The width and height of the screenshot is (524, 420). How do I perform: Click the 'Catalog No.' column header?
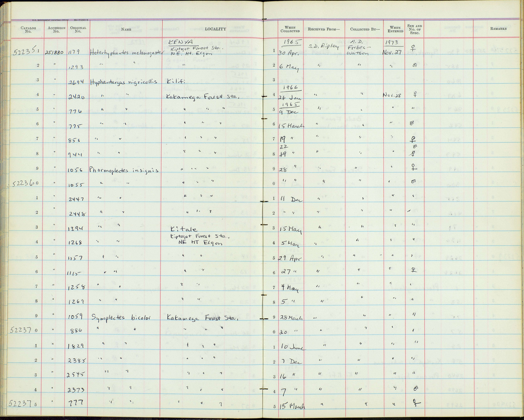(28, 29)
